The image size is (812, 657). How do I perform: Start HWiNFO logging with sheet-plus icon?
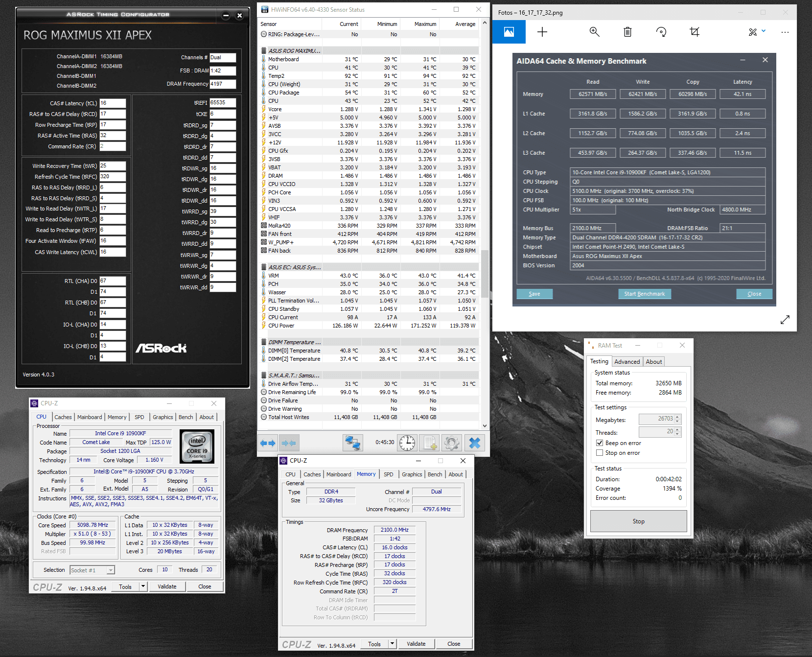point(430,443)
